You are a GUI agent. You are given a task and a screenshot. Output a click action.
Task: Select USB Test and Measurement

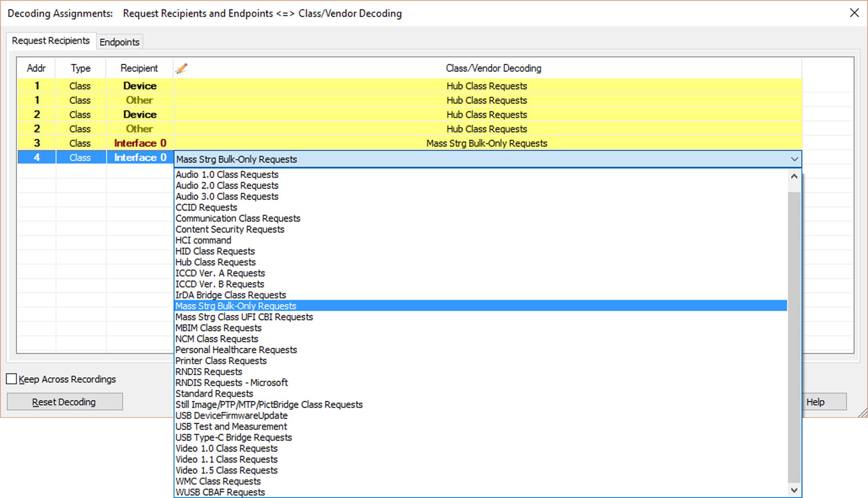coord(481,427)
